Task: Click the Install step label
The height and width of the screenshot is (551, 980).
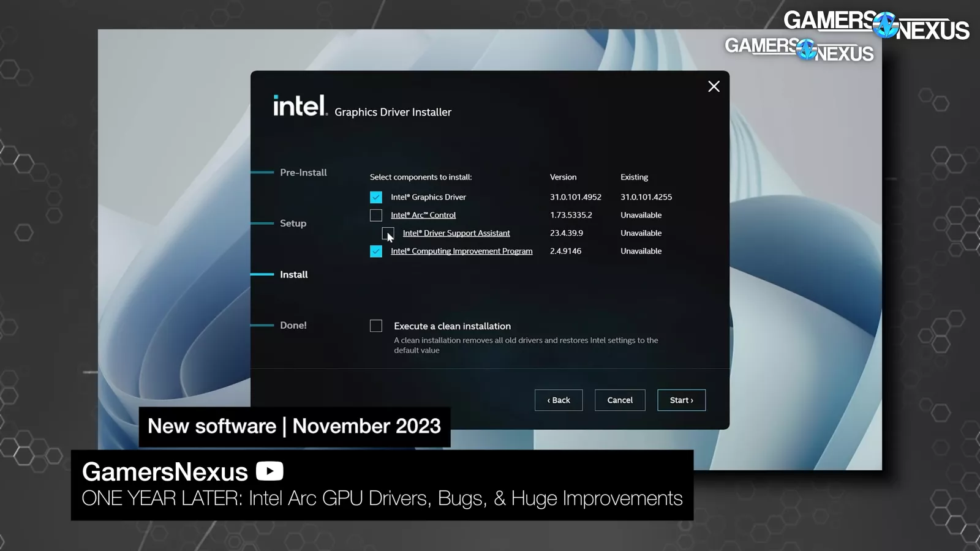Action: coord(294,274)
